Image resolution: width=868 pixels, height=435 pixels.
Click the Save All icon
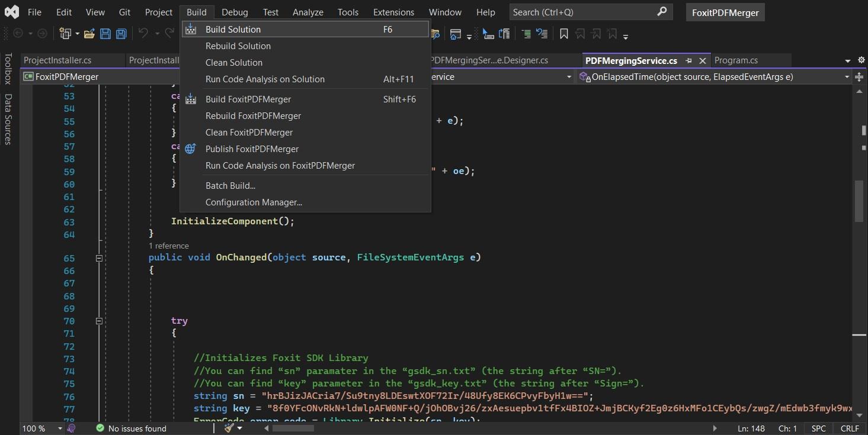[121, 34]
